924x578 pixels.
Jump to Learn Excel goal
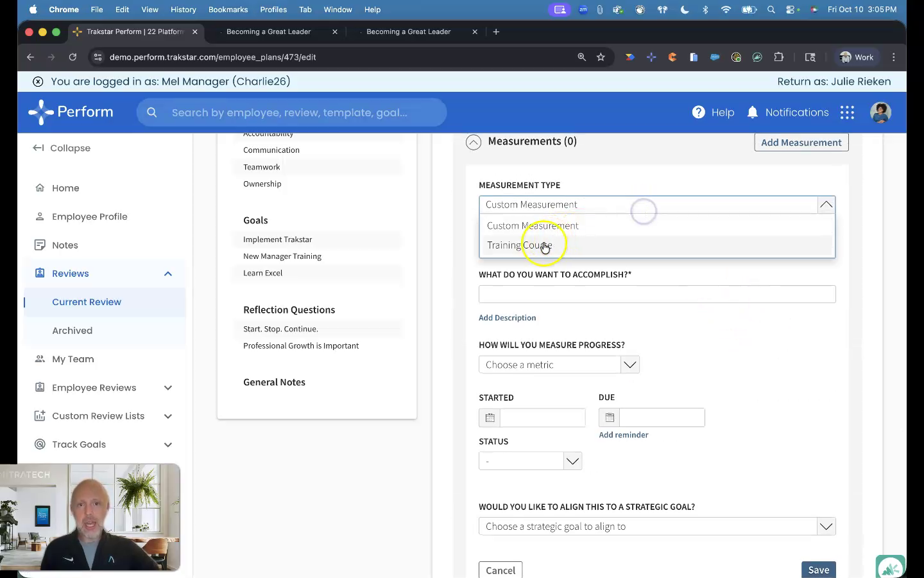263,273
